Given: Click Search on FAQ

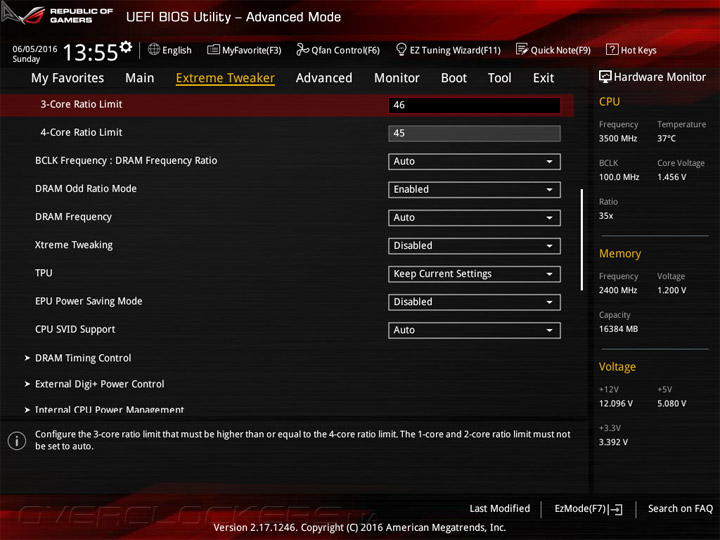Looking at the screenshot, I should 681,508.
